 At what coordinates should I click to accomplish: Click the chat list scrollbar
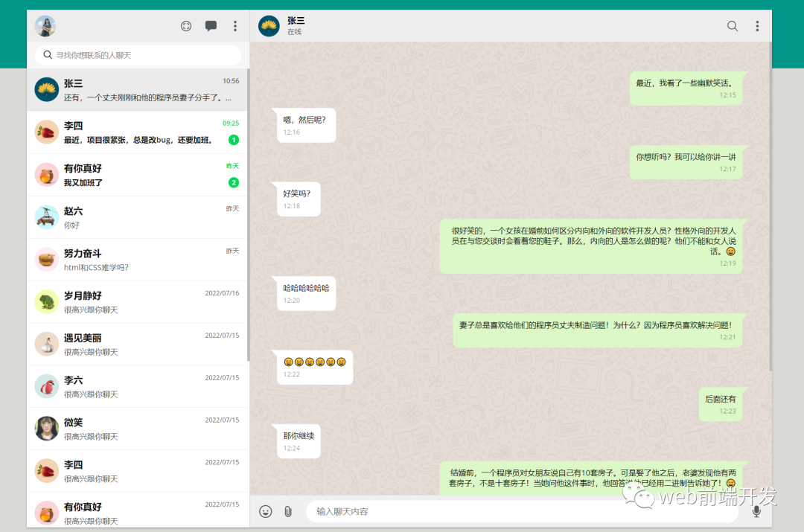click(248, 215)
